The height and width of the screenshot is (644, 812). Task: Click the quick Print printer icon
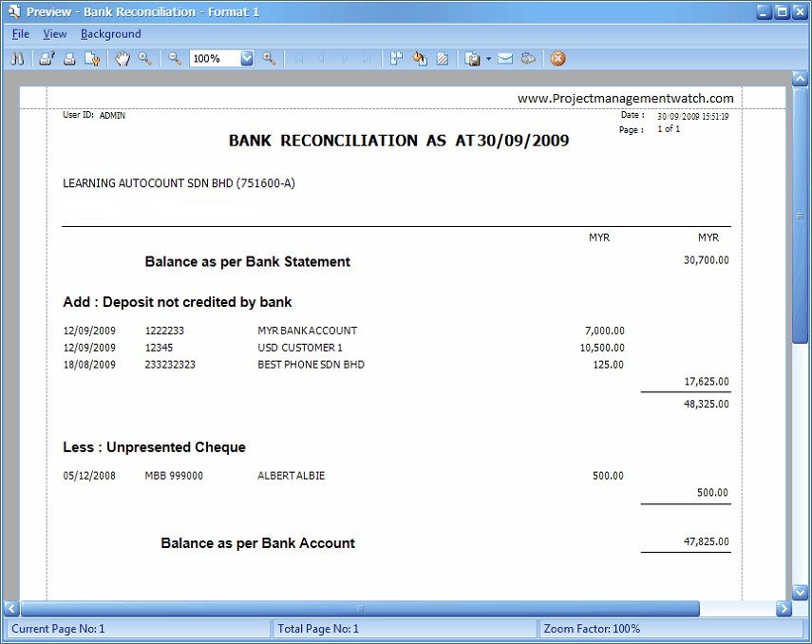point(69,59)
